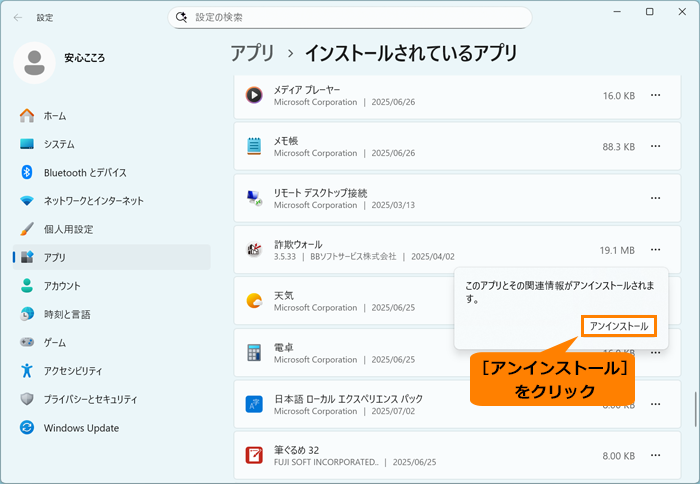Open more options for メディア プレーヤー
Viewport: 700px width, 484px height.
pyautogui.click(x=655, y=95)
